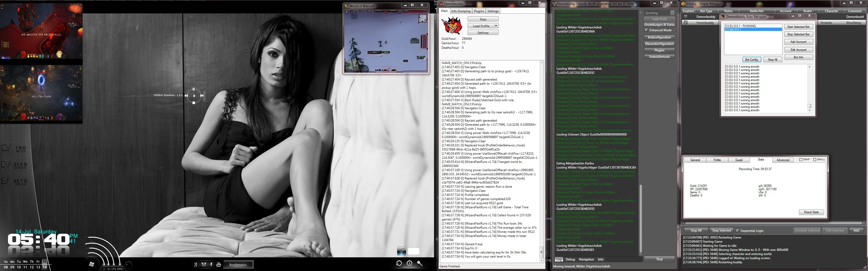Skip to previous track in music widget

[186, 95]
